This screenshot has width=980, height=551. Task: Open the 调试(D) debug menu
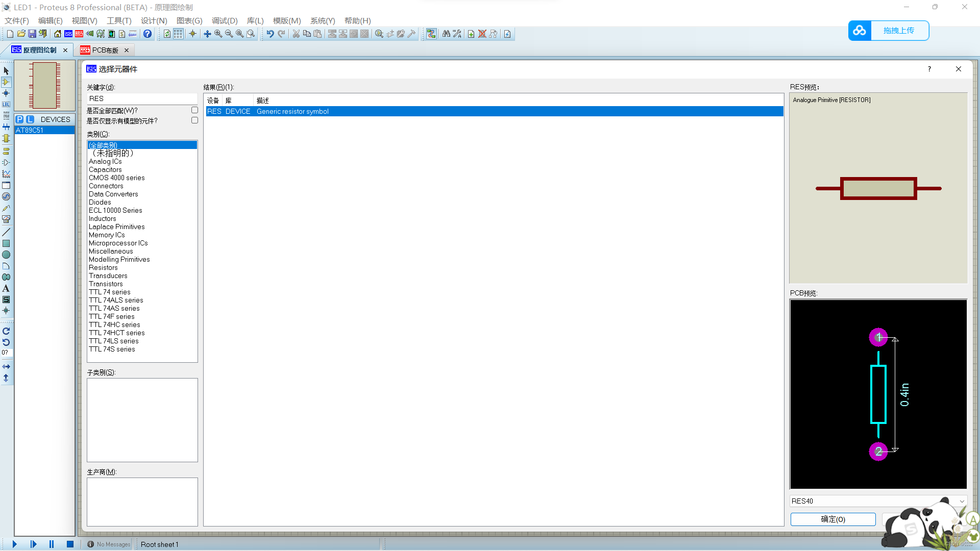pyautogui.click(x=225, y=21)
